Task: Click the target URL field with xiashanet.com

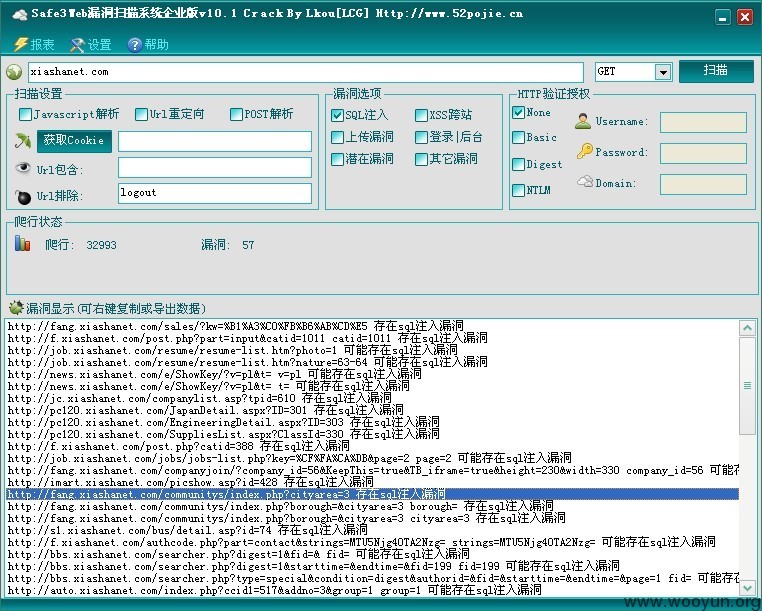Action: point(306,72)
